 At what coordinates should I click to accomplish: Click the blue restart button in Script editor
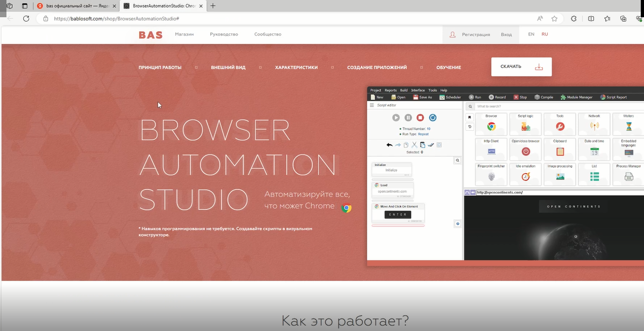tap(433, 117)
